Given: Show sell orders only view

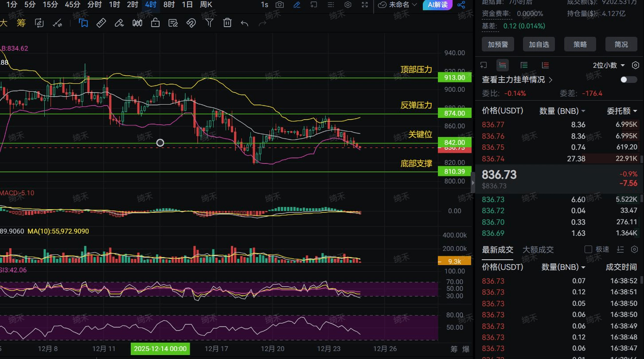Looking at the screenshot, I should pos(546,65).
